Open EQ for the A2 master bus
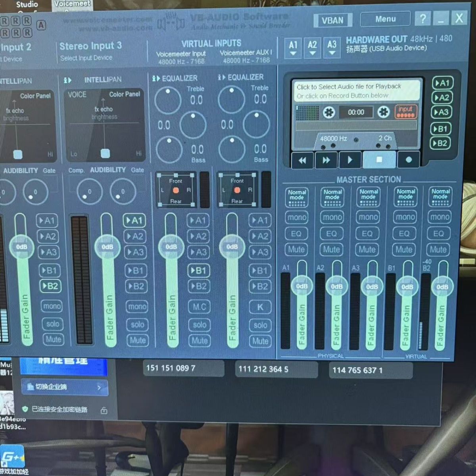The image size is (476, 476). 331,234
